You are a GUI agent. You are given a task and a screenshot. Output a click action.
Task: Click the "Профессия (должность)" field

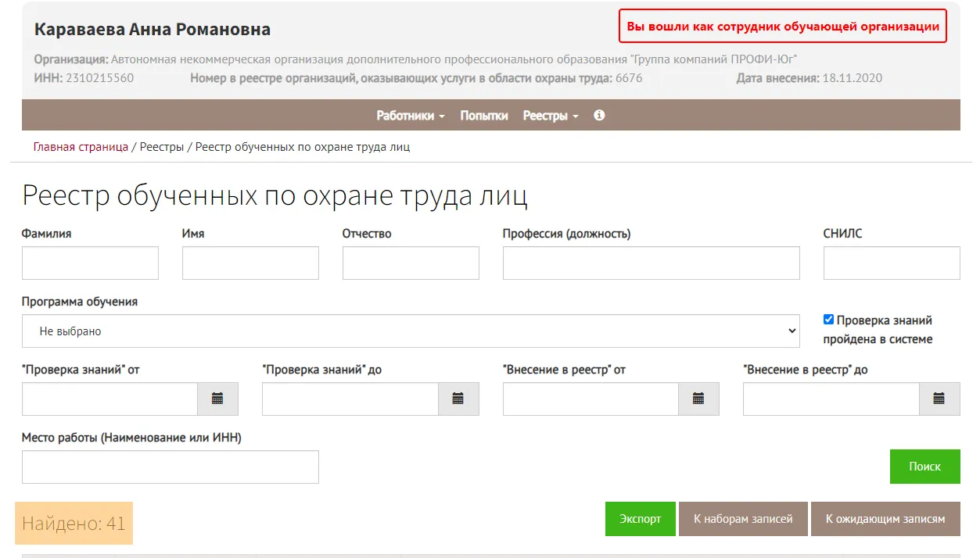pos(651,263)
